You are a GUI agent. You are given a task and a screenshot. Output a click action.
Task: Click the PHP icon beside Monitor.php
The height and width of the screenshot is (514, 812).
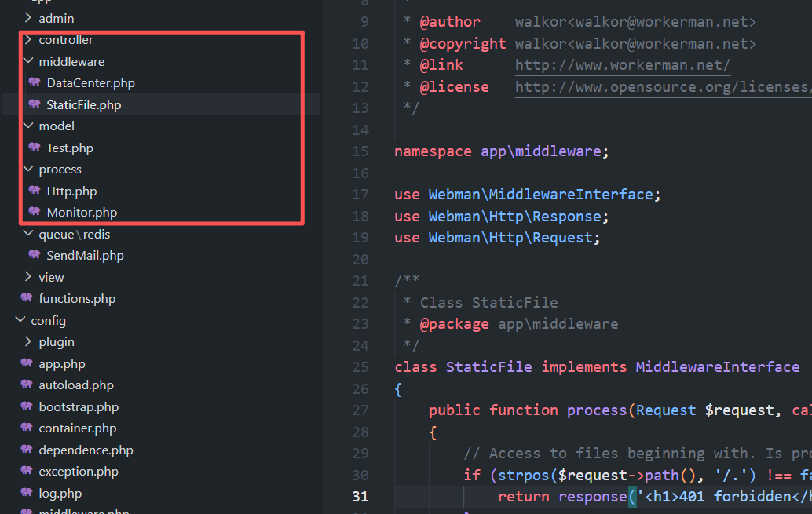[x=35, y=212]
